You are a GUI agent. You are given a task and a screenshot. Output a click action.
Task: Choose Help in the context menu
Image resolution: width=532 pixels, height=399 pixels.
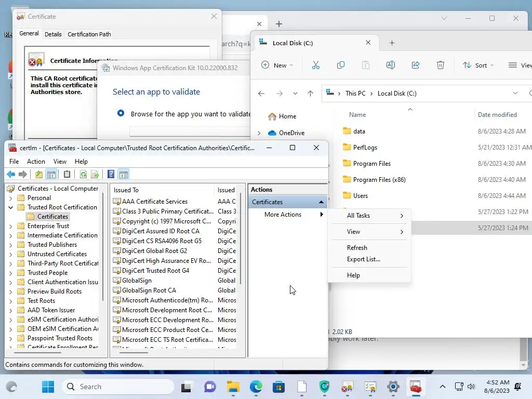click(369, 275)
